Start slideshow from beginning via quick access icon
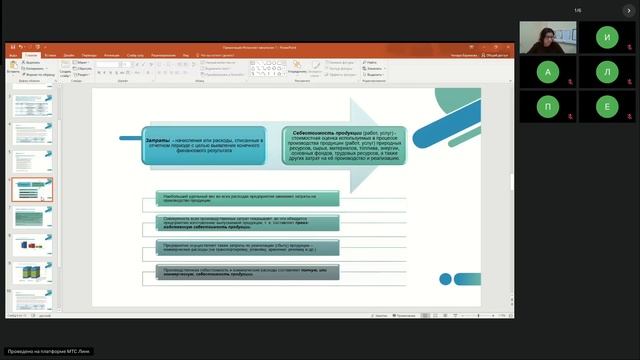The image size is (640, 360). tap(38, 47)
